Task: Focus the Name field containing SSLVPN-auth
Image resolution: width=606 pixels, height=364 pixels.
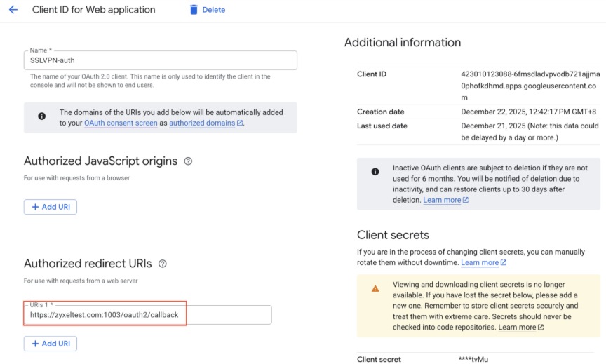Action: point(160,60)
